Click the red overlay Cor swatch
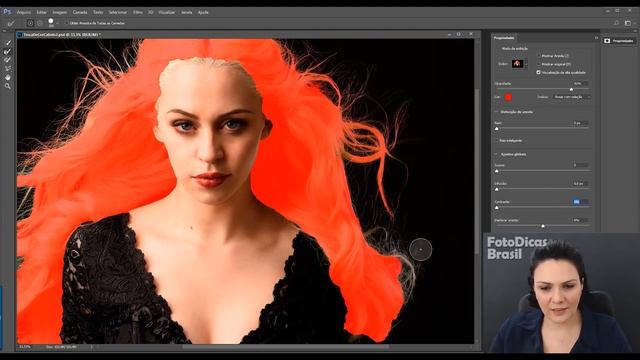Viewport: 640px width, 360px height. click(x=508, y=97)
